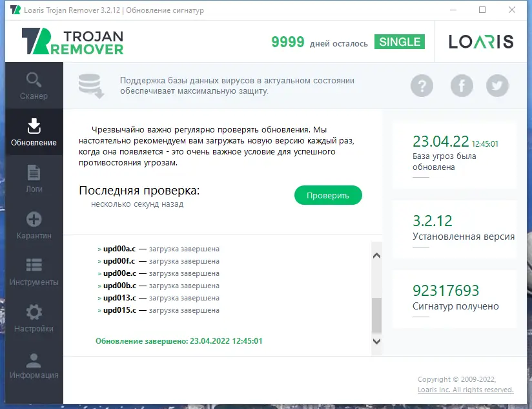Click the SINGLE license badge

click(399, 41)
